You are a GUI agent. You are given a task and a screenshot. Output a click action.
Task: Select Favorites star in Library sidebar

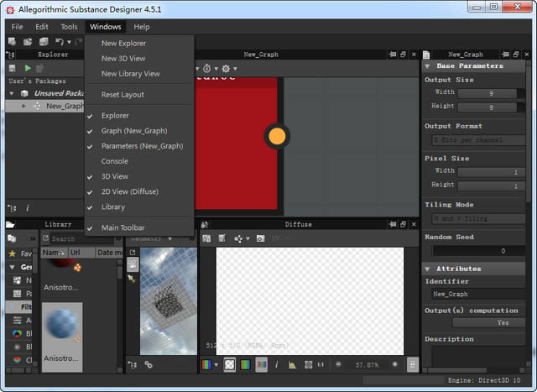(12, 253)
